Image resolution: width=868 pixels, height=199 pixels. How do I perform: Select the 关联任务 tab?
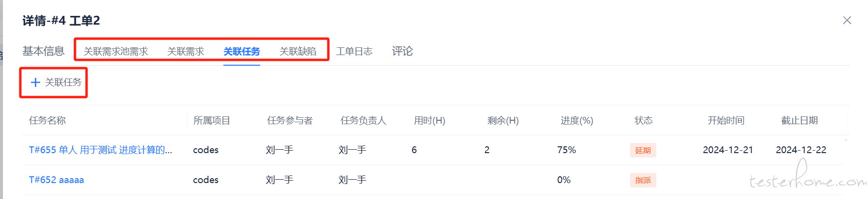(242, 51)
